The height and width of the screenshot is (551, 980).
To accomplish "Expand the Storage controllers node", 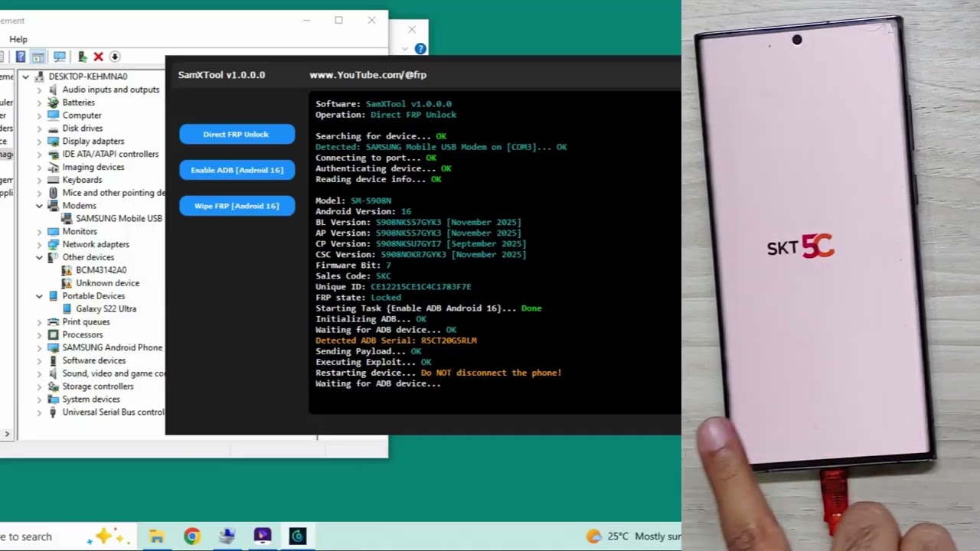I will [x=39, y=386].
